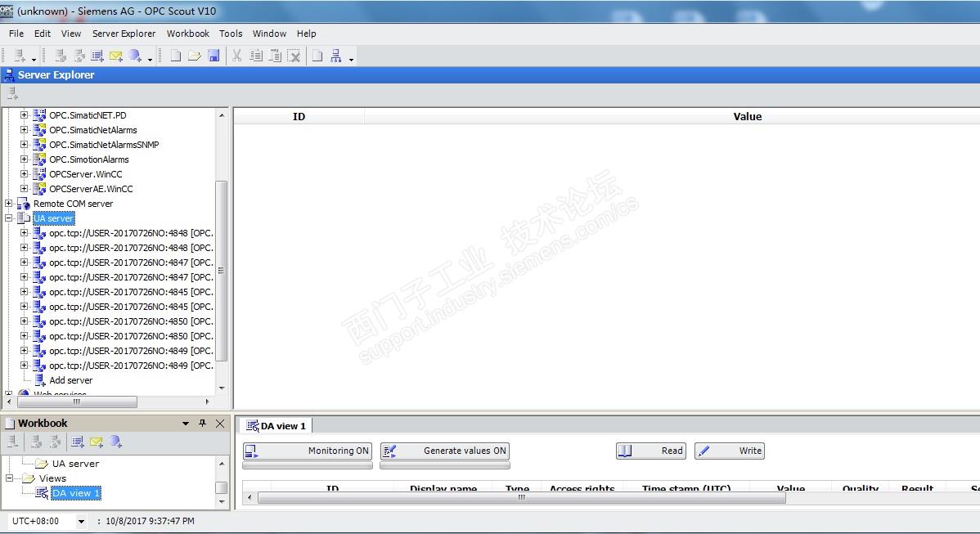Click the Cut scissors icon
This screenshot has height=534, width=980.
[237, 56]
